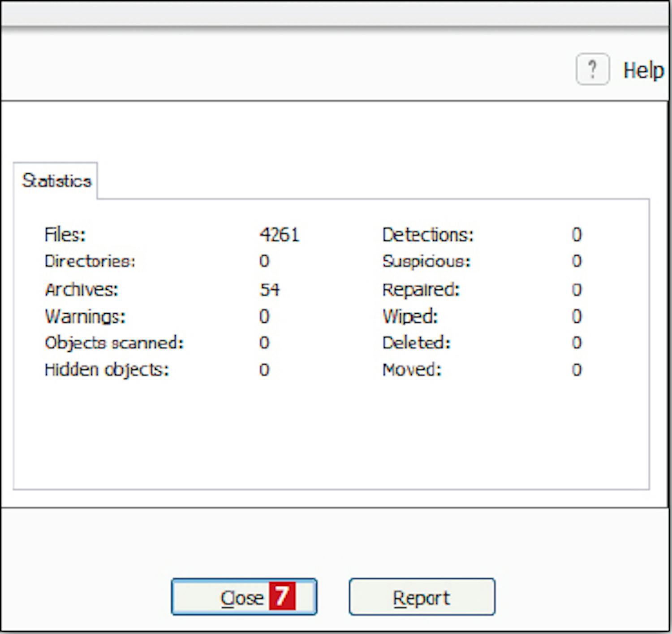Select the Directories label
The image size is (672, 634).
90,261
